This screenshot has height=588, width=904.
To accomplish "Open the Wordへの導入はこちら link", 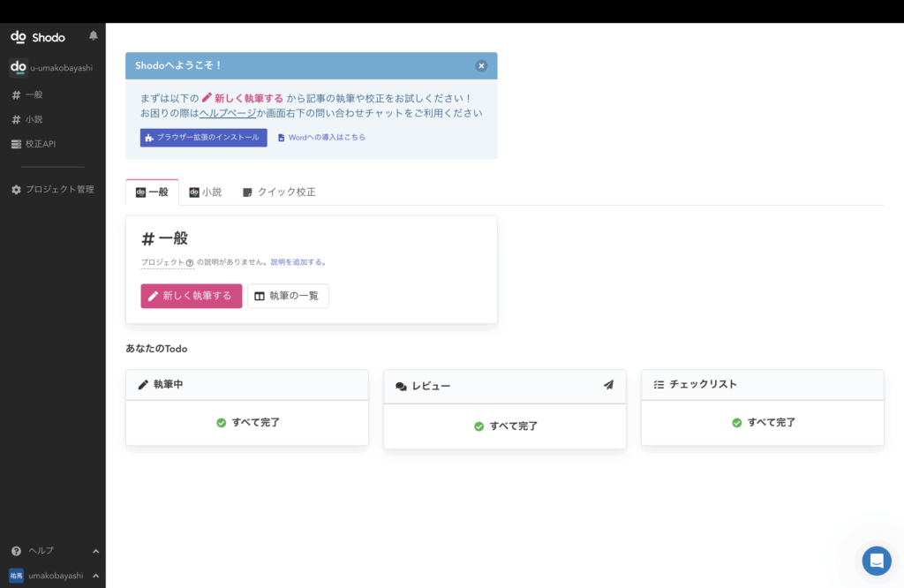I will [x=321, y=138].
